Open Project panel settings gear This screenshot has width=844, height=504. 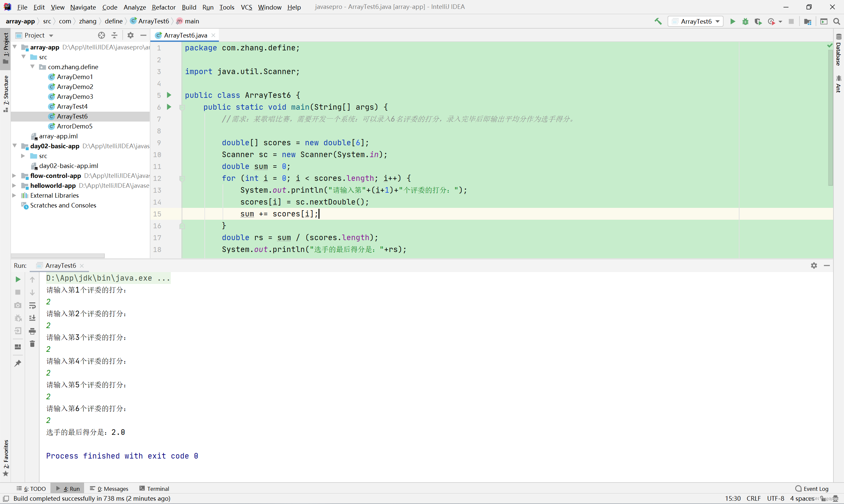pyautogui.click(x=131, y=35)
